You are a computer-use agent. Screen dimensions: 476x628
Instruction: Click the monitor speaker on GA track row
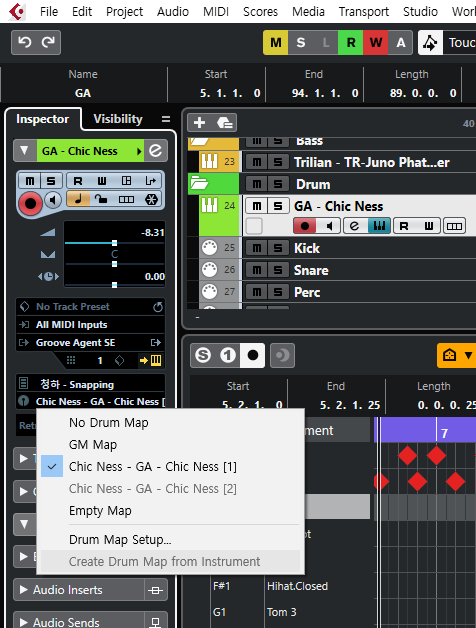click(x=329, y=226)
